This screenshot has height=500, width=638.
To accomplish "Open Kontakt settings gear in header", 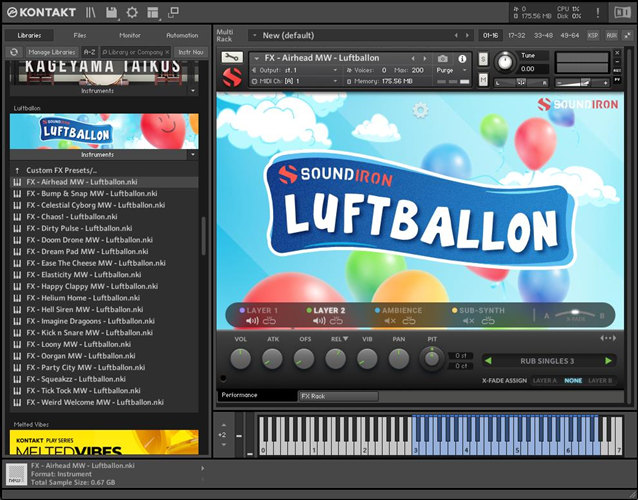I will (x=131, y=12).
